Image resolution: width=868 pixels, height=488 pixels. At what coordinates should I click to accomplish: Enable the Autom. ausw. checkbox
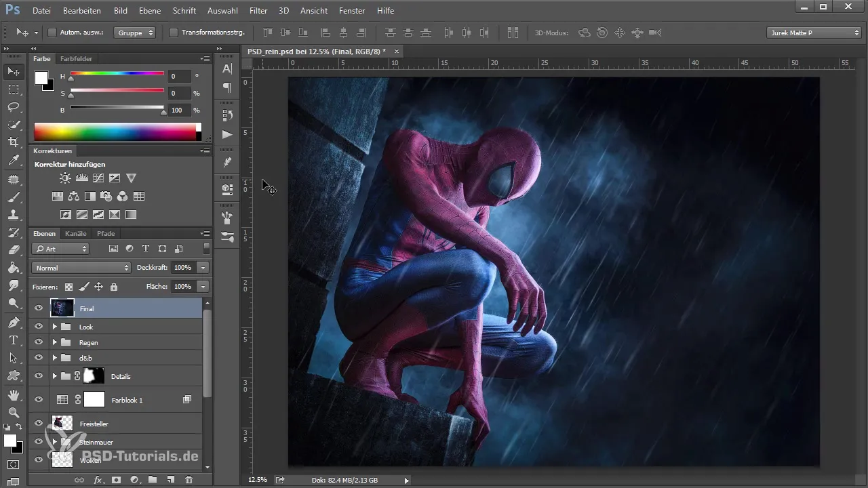point(52,32)
